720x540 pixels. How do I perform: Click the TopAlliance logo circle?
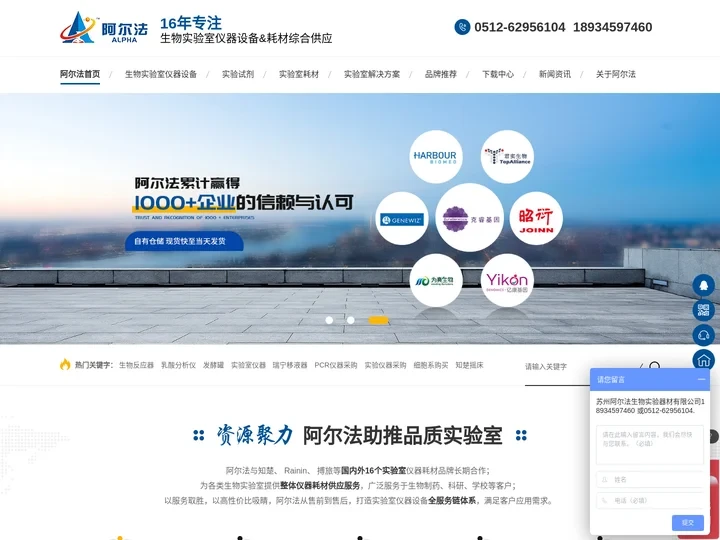(x=507, y=157)
